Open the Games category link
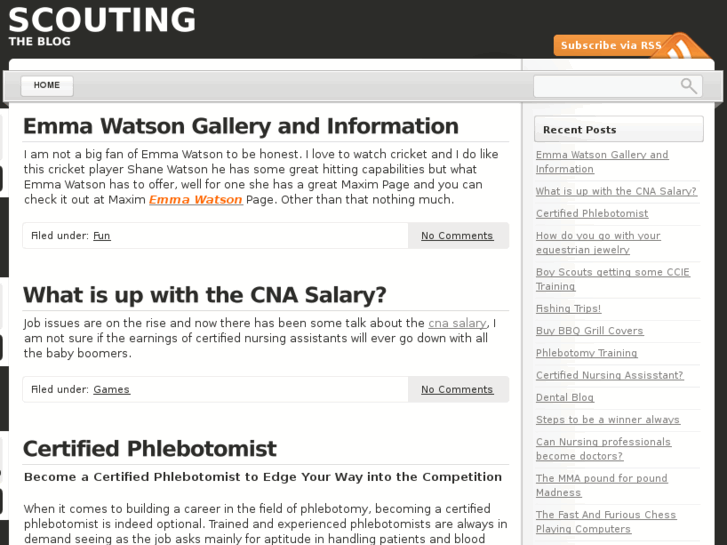This screenshot has height=545, width=727. [111, 390]
